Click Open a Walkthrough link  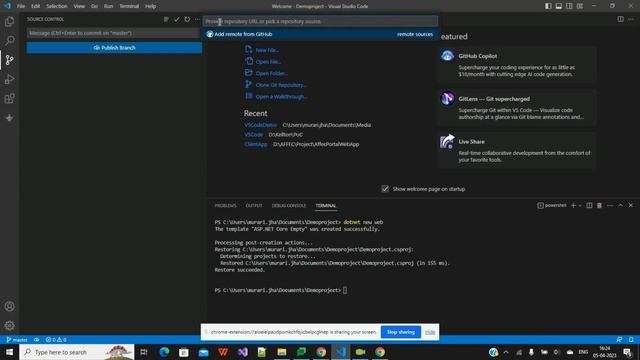click(281, 97)
